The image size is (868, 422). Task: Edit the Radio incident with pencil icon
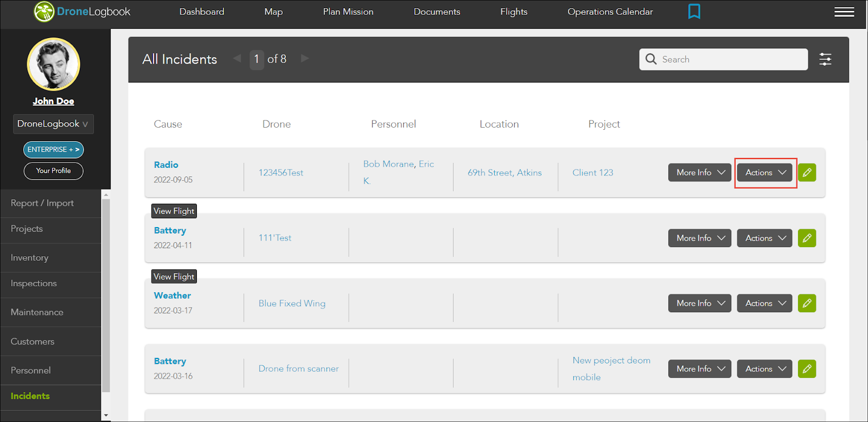(807, 173)
